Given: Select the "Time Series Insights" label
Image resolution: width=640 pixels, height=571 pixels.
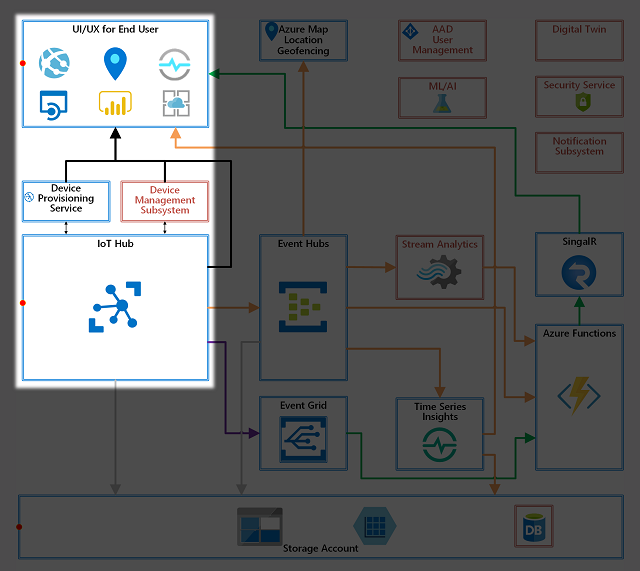Looking at the screenshot, I should 440,411.
